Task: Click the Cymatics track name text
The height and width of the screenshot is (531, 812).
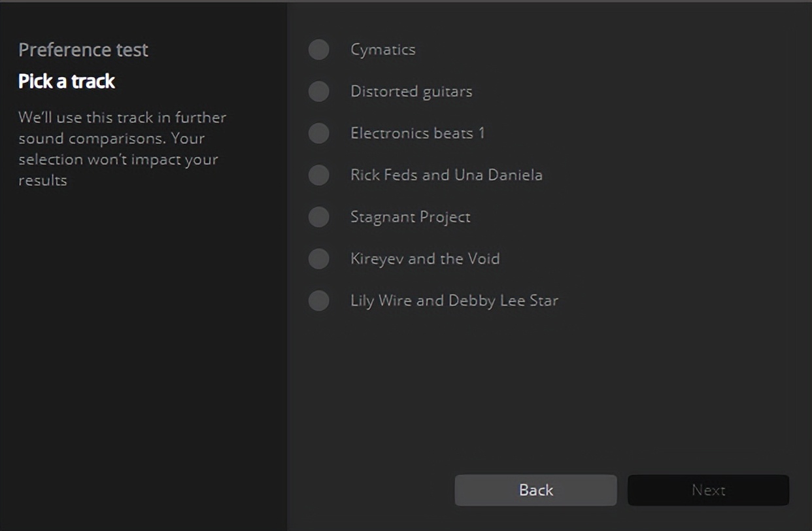Action: pyautogui.click(x=382, y=50)
